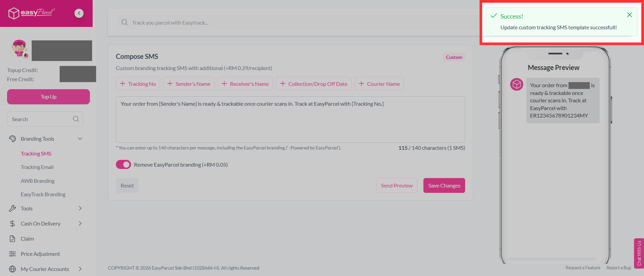Click the My Courier Accounts globe icon
Image resolution: width=644 pixels, height=276 pixels.
[12, 269]
